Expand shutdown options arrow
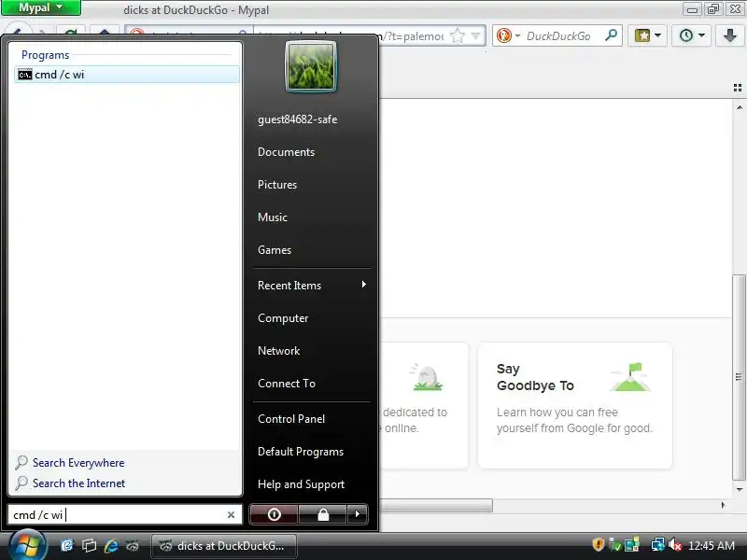 click(358, 514)
